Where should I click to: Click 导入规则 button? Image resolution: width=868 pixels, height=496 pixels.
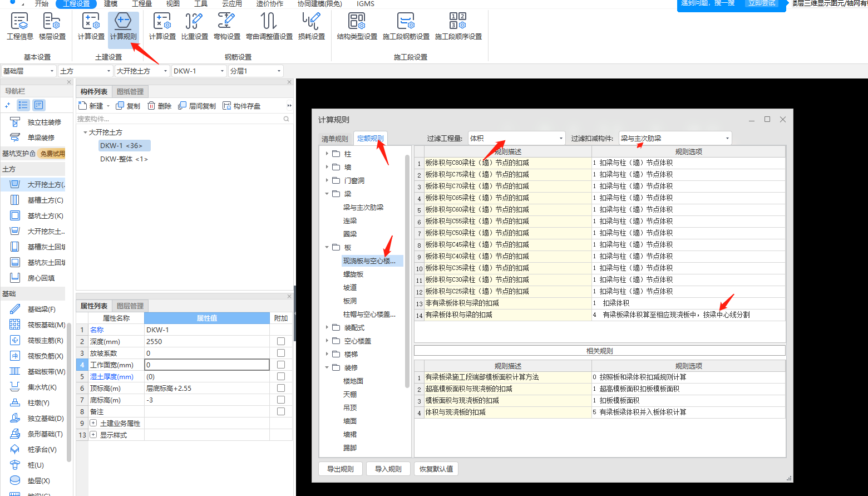[x=388, y=469]
